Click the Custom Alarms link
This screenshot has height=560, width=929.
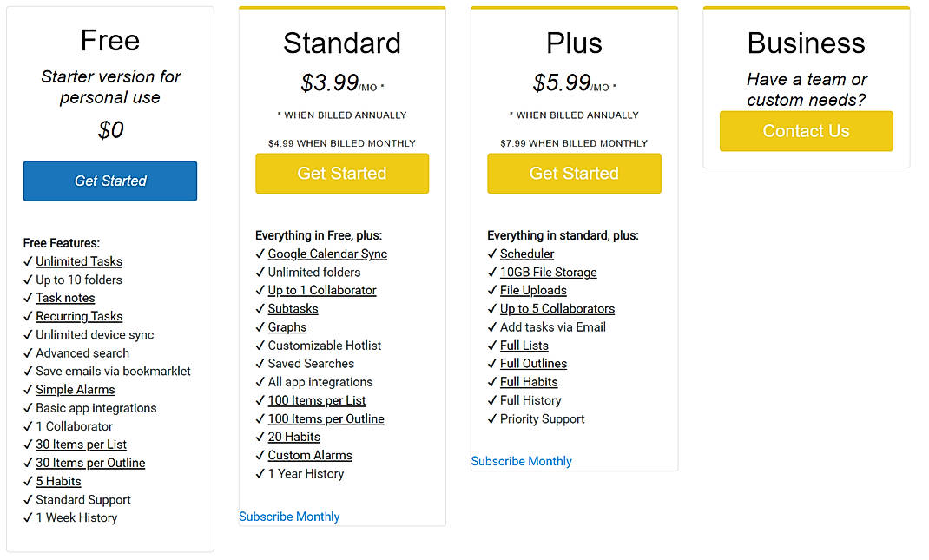click(310, 455)
